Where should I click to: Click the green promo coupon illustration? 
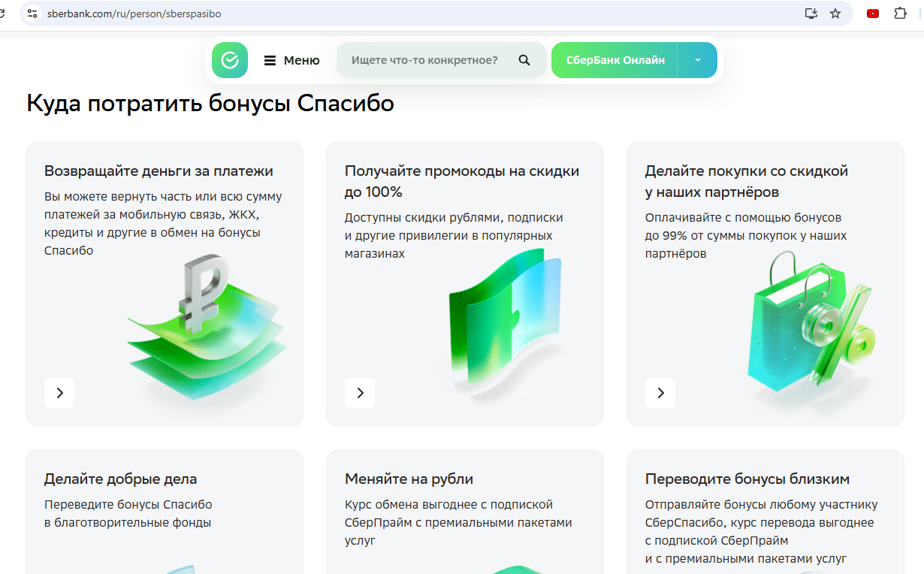(x=503, y=323)
